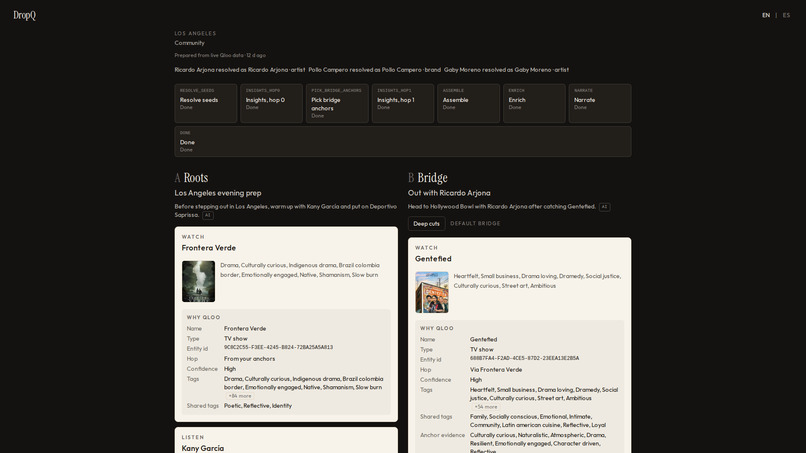806x453 pixels.
Task: Click the WHY QLOO header in Gentefied card
Action: (x=437, y=328)
